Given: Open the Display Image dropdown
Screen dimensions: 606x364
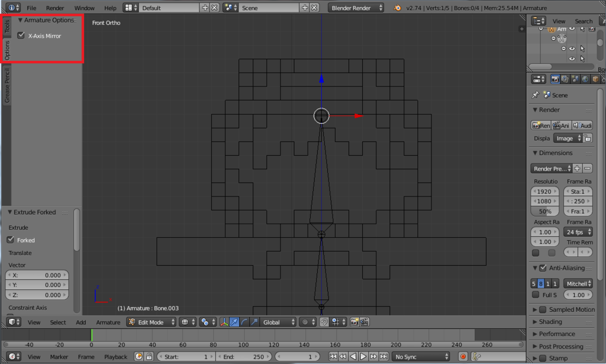Looking at the screenshot, I should point(568,138).
